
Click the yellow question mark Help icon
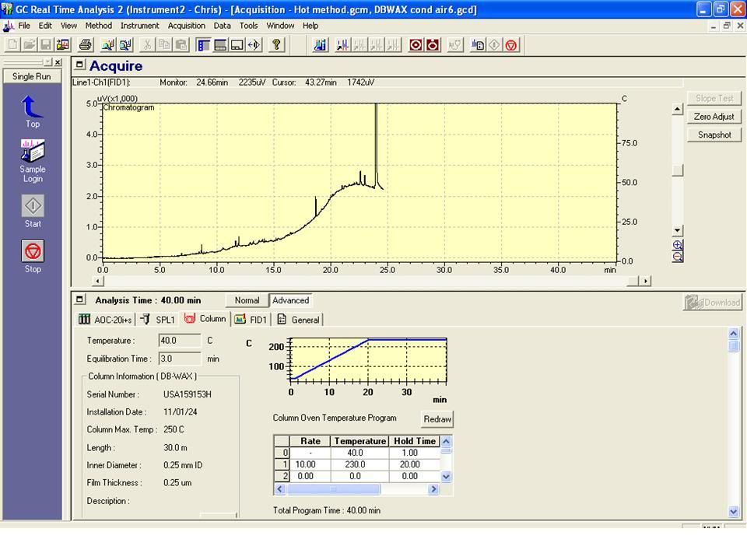pos(276,45)
